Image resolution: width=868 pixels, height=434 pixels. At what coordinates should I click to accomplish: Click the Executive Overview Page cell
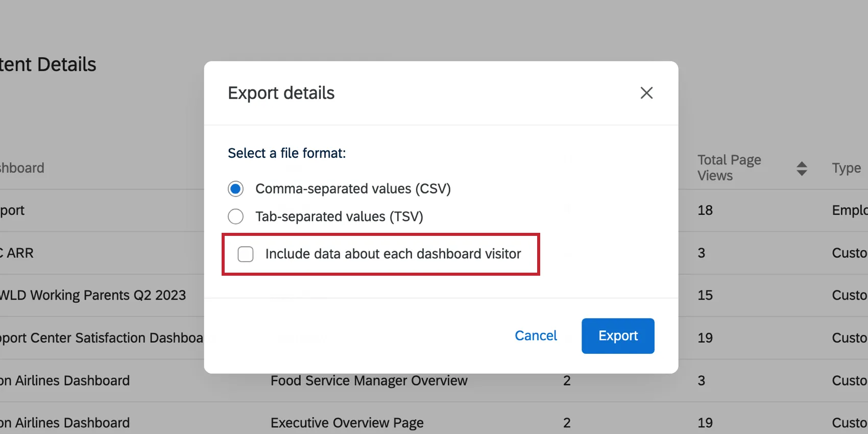[347, 423]
